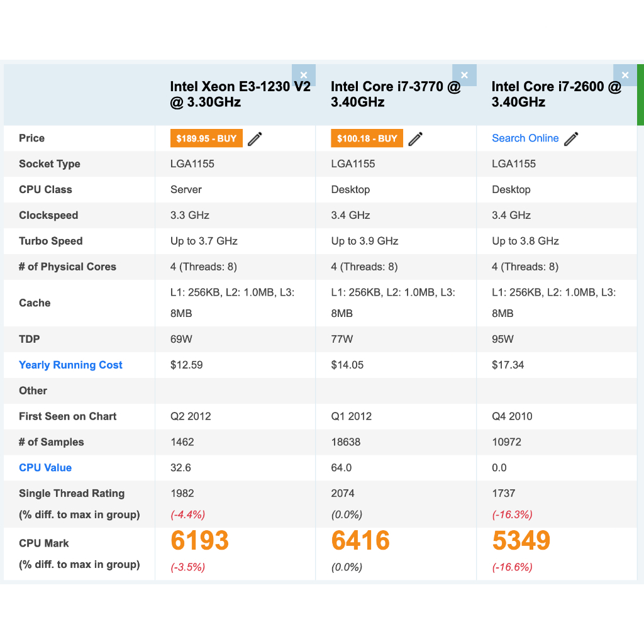
Task: Follow the CPU Value link
Action: [45, 467]
